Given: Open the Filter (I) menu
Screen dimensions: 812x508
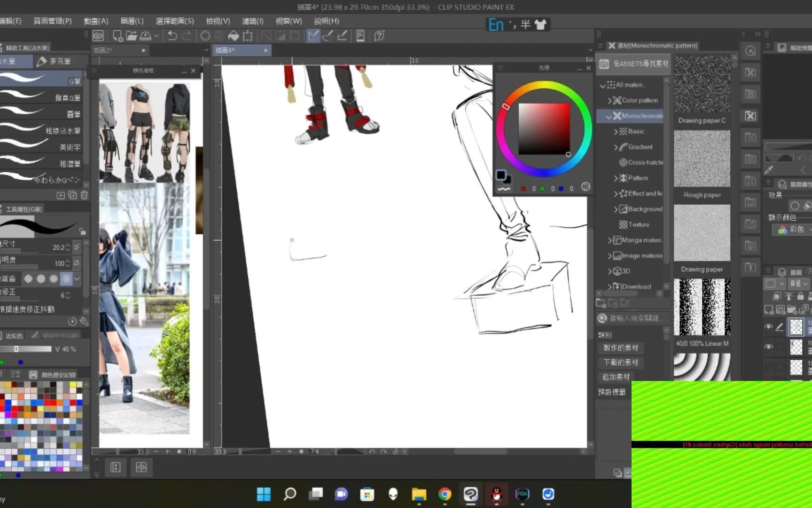Looking at the screenshot, I should [x=253, y=21].
